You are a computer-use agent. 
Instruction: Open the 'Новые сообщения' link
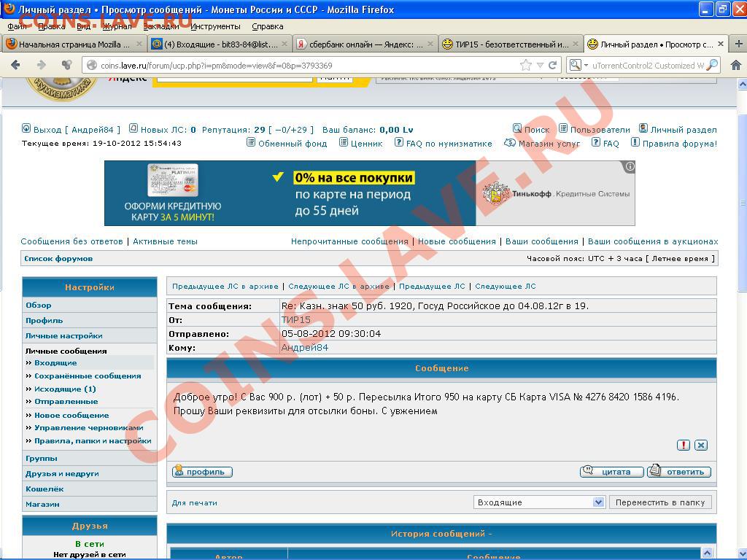[457, 241]
